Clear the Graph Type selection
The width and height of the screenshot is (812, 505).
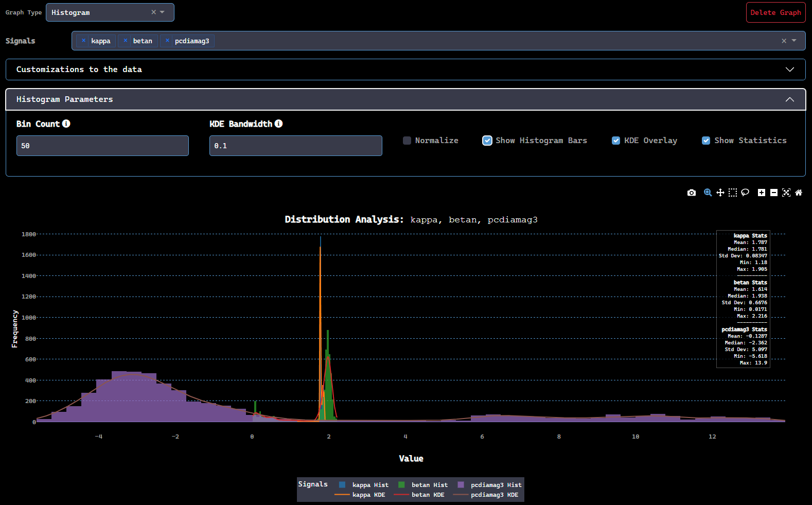click(x=153, y=12)
